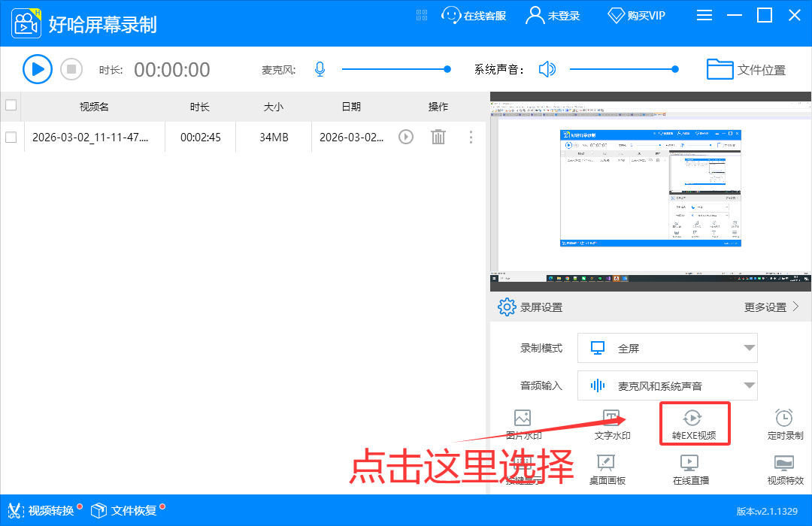812x526 pixels.
Task: Open 定时录制 scheduled recording
Action: pyautogui.click(x=784, y=422)
